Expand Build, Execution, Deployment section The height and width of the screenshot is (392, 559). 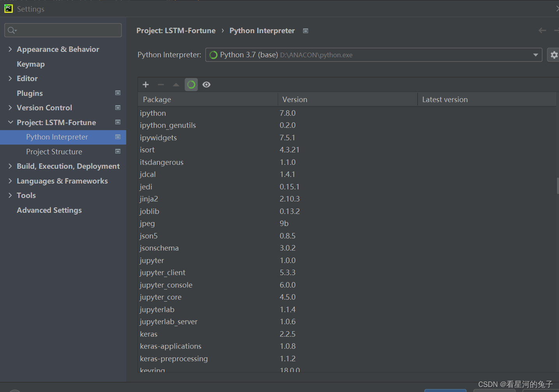coord(10,166)
